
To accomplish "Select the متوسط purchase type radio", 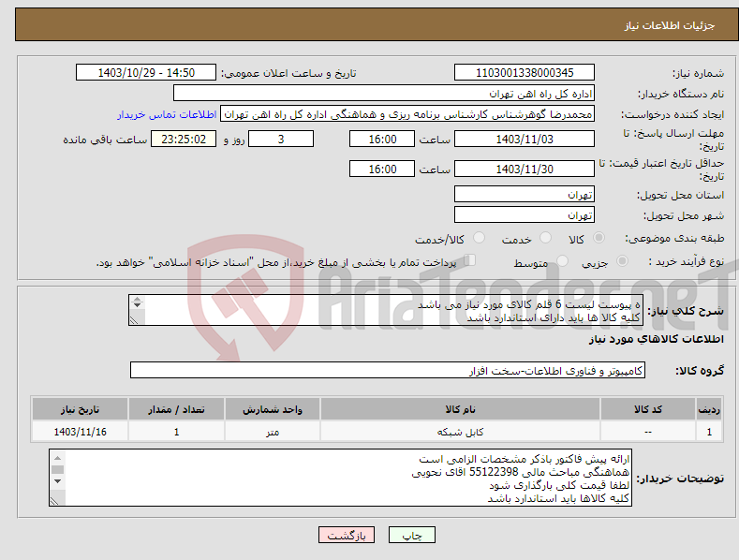I will coord(562,260).
